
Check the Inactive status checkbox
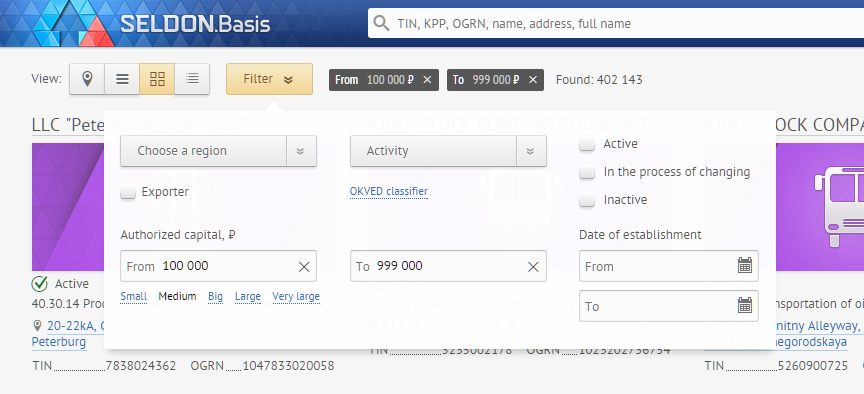(x=587, y=200)
